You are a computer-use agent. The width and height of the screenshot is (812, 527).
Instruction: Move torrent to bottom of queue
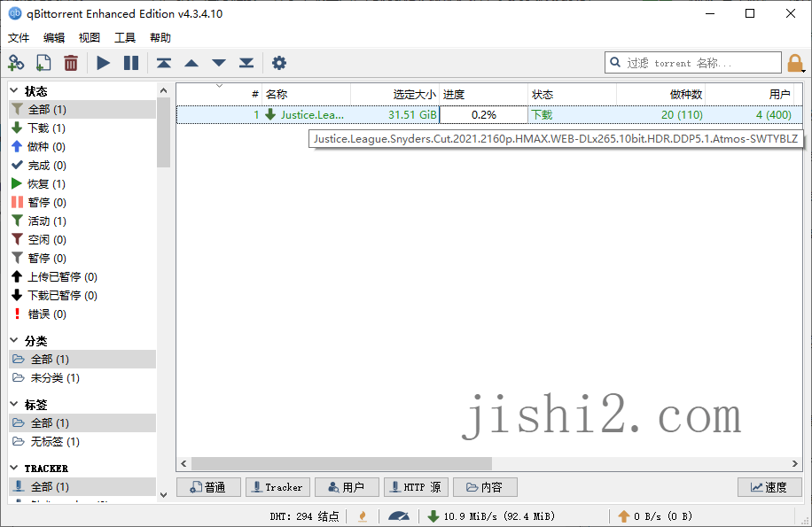(x=246, y=63)
